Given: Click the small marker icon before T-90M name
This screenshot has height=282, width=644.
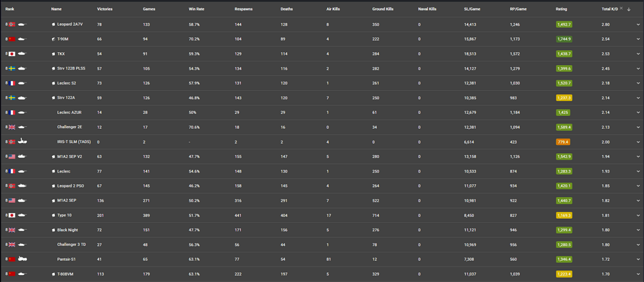Looking at the screenshot, I should click(53, 39).
